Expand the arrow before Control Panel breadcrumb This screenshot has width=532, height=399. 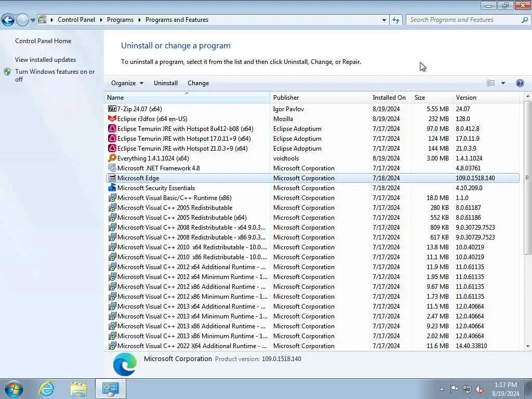52,20
